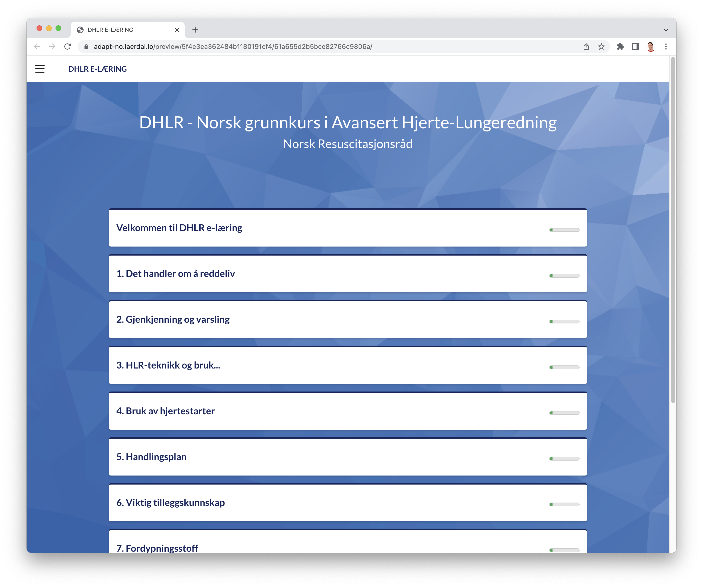
Task: Click the DHLR Norsk grunnkurs main heading
Action: tap(348, 122)
